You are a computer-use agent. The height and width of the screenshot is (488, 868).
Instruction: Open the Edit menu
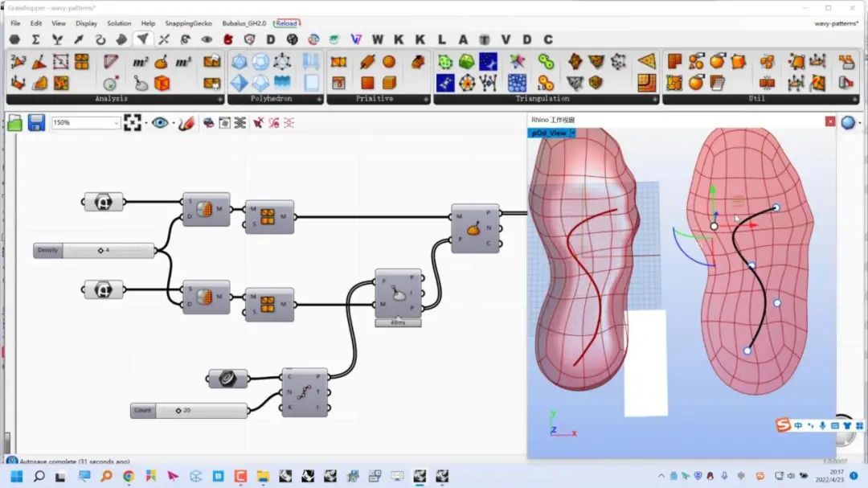click(x=36, y=23)
